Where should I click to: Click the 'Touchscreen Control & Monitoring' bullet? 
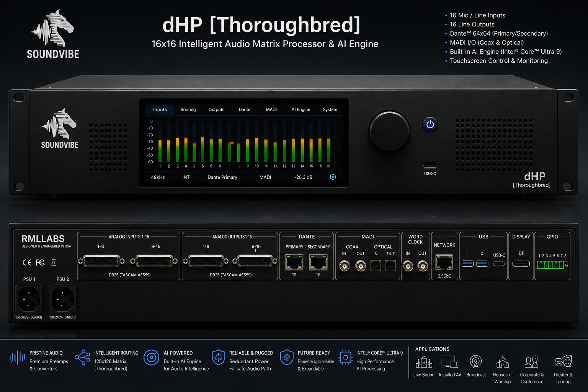click(498, 61)
